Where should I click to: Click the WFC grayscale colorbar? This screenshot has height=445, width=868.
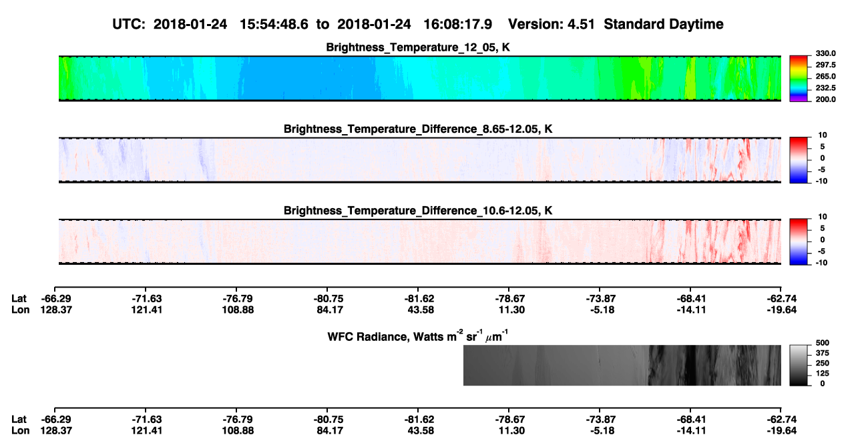(799, 365)
